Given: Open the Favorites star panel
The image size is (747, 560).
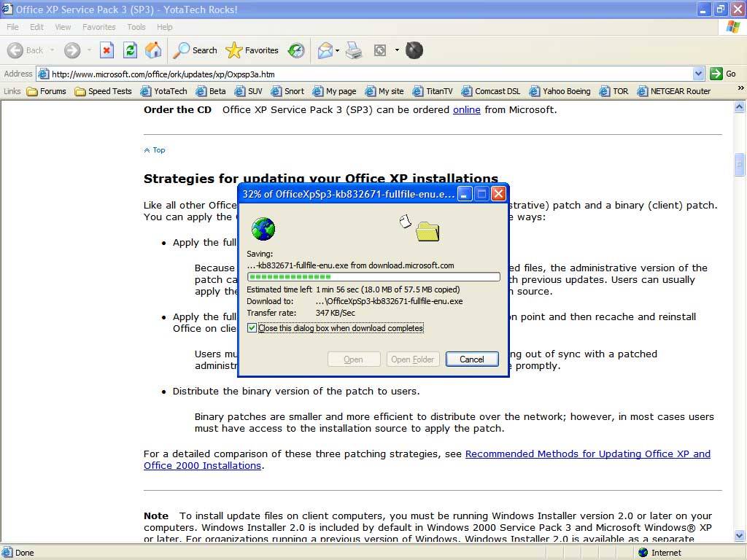Looking at the screenshot, I should (252, 50).
